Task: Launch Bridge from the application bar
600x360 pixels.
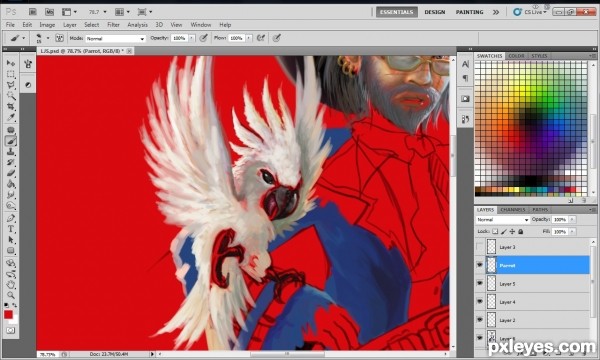Action: (33, 12)
